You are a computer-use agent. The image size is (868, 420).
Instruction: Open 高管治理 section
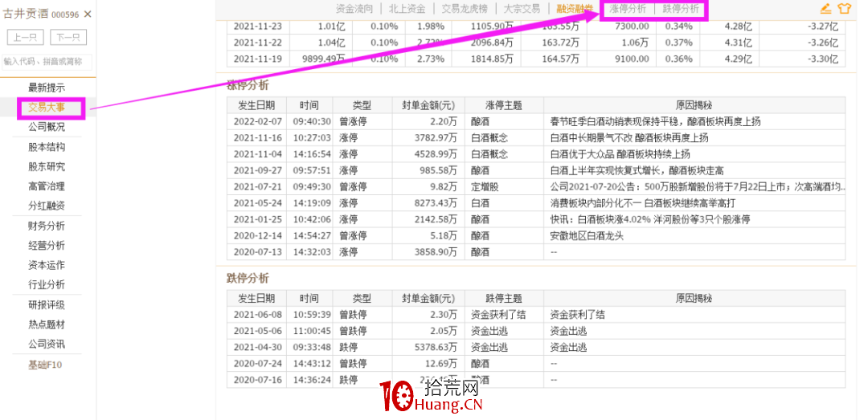tap(47, 186)
